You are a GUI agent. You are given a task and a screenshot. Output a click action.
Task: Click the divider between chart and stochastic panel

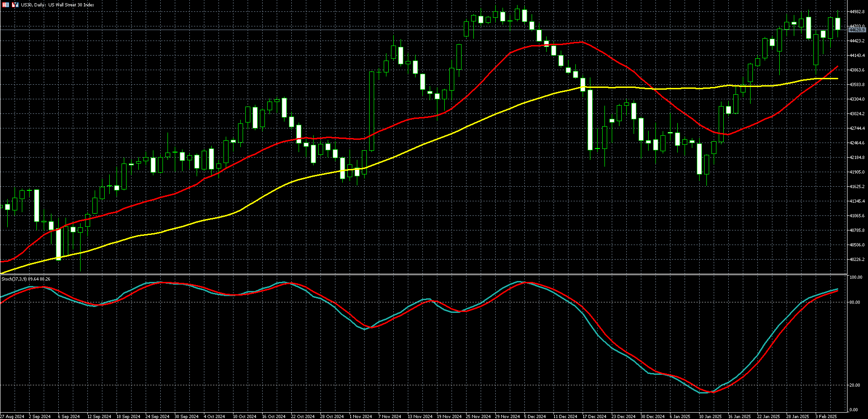tap(423, 274)
